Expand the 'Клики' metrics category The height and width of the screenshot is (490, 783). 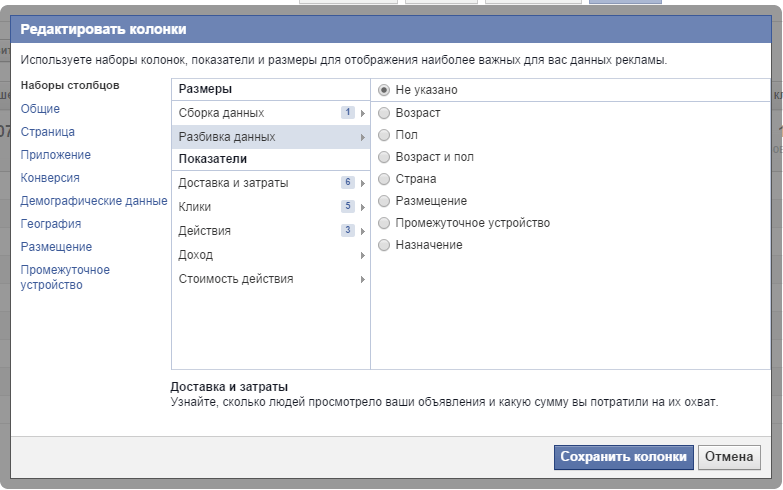[270, 207]
